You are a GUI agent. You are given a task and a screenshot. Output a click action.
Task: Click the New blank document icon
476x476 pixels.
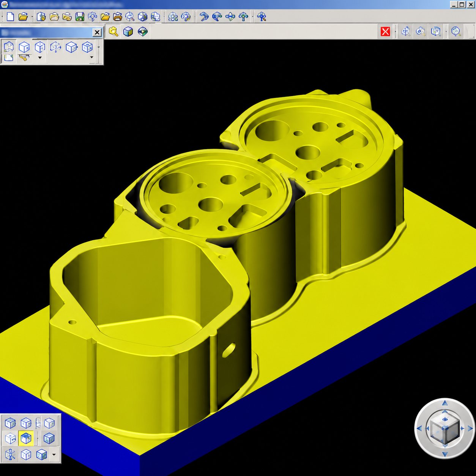pyautogui.click(x=11, y=17)
